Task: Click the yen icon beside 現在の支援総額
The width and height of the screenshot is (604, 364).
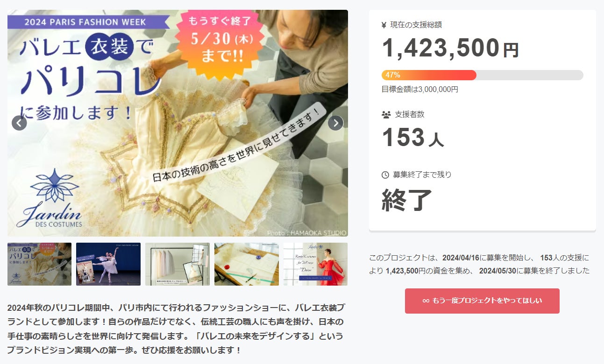Action: tap(384, 25)
